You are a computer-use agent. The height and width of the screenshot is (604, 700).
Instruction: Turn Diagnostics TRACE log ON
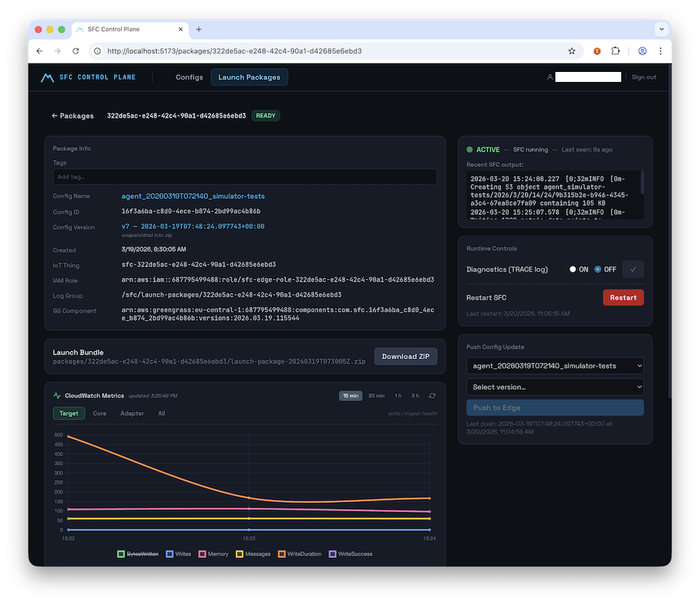pyautogui.click(x=572, y=269)
